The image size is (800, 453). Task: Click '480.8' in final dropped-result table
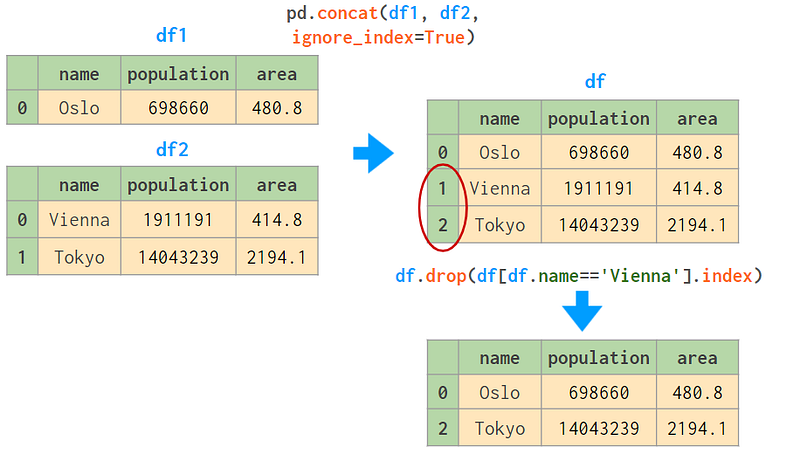tap(697, 392)
